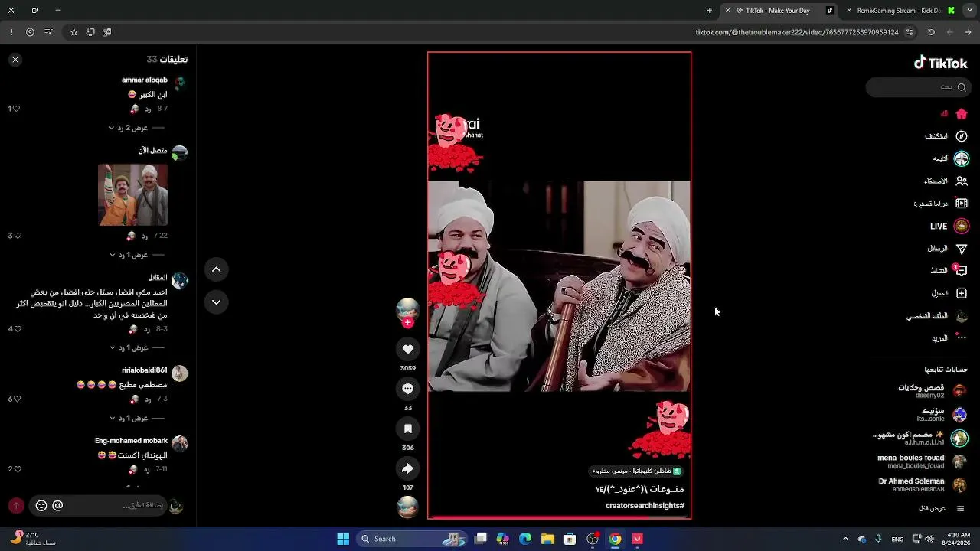Seek on the video progress bar
This screenshot has height=551, width=980.
(559, 517)
